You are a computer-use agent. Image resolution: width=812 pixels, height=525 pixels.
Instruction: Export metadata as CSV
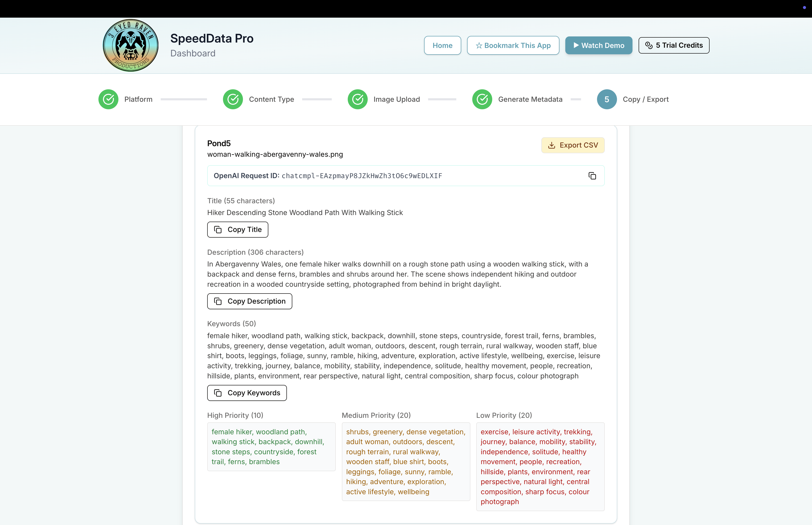click(x=573, y=145)
